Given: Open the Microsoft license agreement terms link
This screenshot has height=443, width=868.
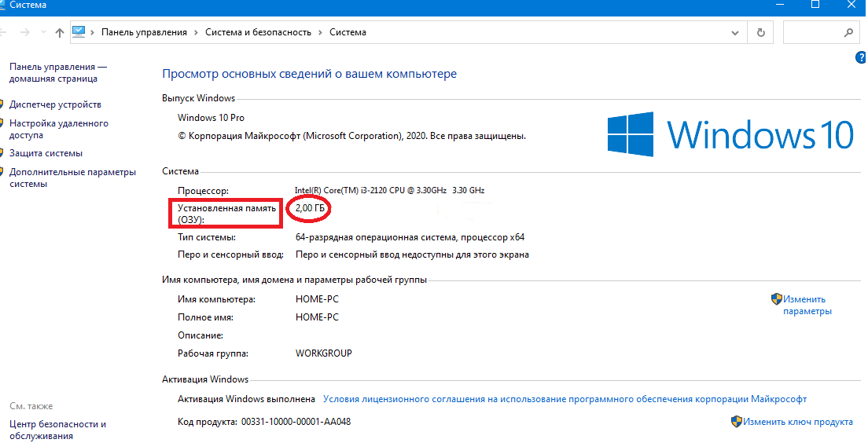Looking at the screenshot, I should coord(565,399).
